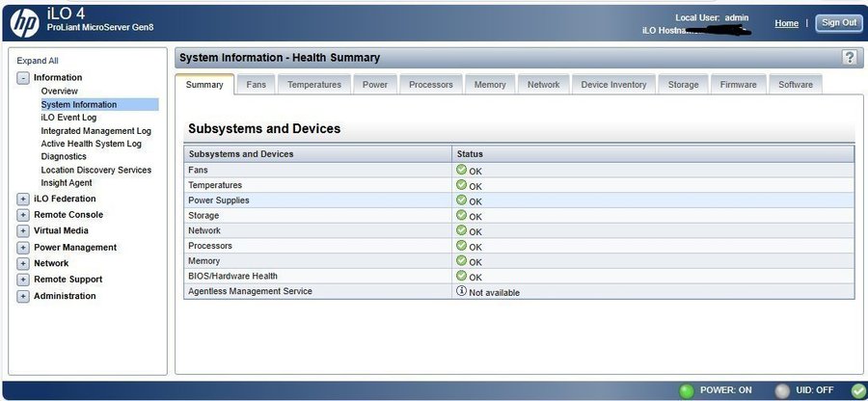Expand the Power Management section
Screen dimensions: 868x401
(x=23, y=248)
